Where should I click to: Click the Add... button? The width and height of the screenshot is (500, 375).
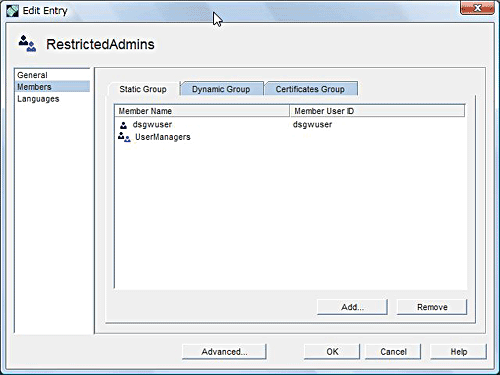352,307
